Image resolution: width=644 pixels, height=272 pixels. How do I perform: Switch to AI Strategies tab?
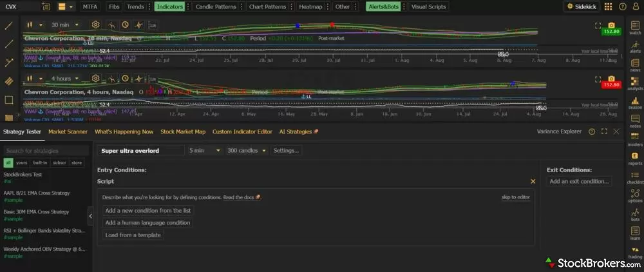[299, 131]
